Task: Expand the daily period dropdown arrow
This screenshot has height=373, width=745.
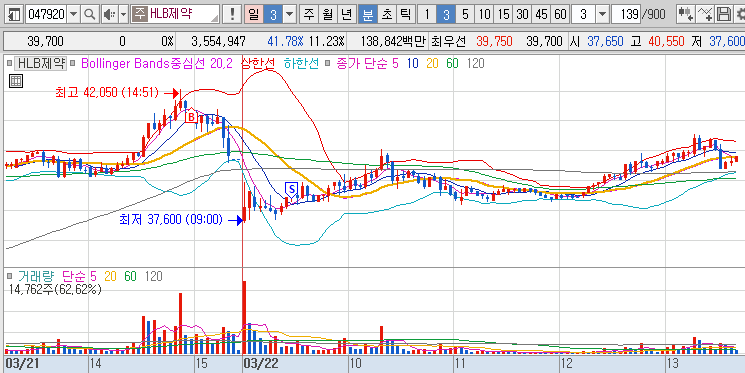Action: pyautogui.click(x=289, y=14)
